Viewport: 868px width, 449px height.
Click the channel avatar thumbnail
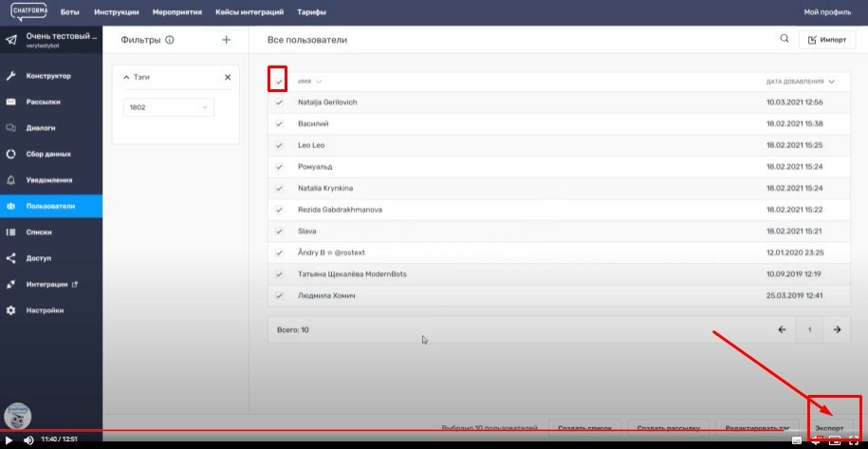click(18, 417)
